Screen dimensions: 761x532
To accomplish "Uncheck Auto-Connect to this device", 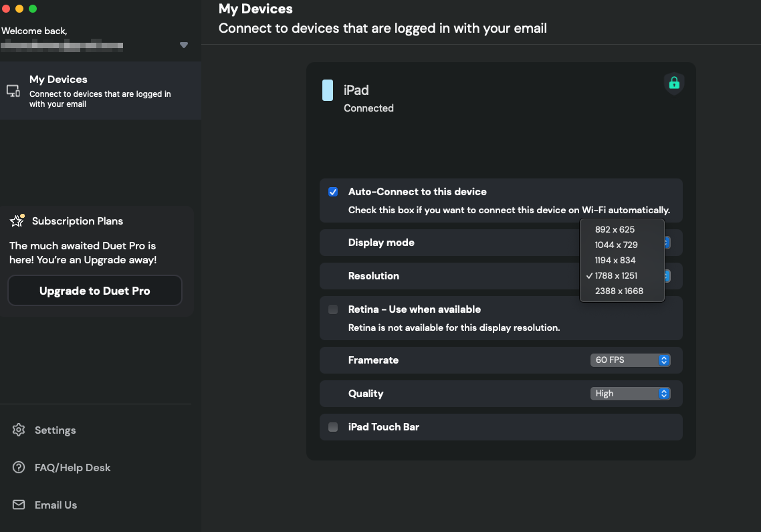I will tap(333, 192).
